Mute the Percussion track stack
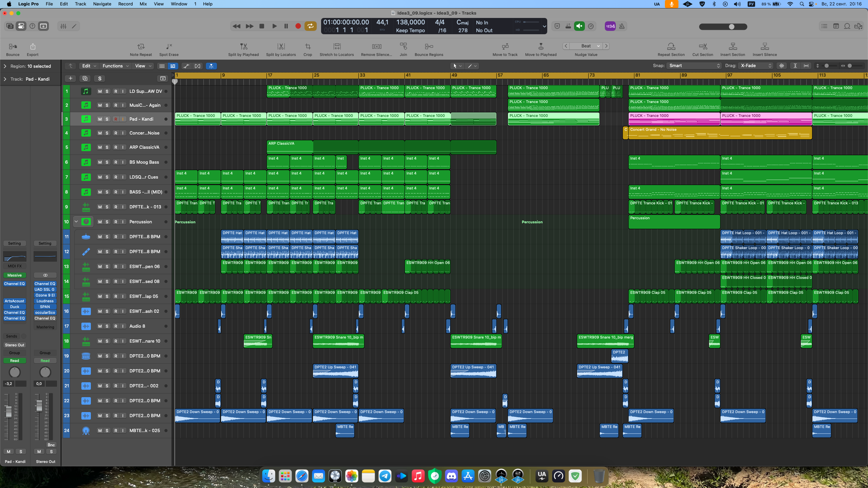 pos(100,222)
